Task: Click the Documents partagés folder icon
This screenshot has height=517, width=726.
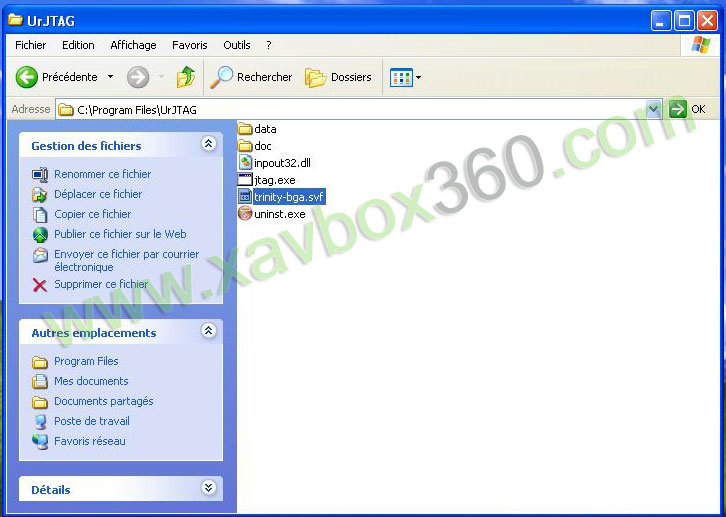Action: pyautogui.click(x=40, y=402)
